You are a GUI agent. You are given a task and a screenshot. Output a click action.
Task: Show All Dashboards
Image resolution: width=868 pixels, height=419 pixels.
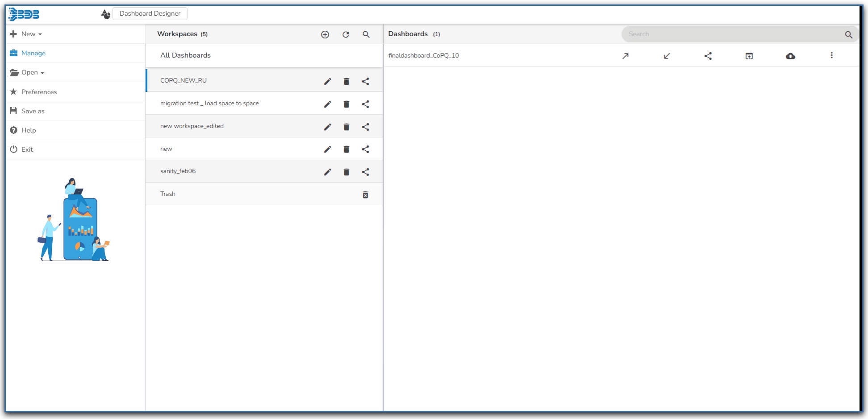(264, 55)
